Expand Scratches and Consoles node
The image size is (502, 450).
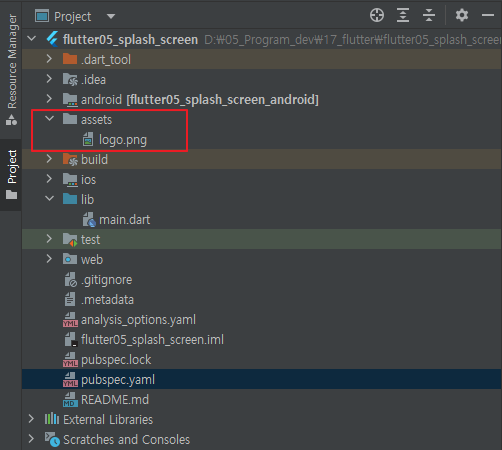point(31,439)
